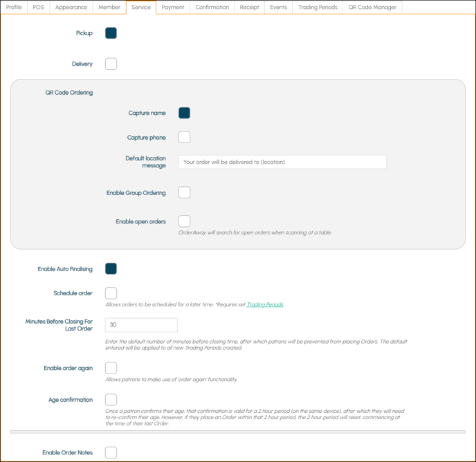
Task: Click the Age confirmation label
Action: 71,400
